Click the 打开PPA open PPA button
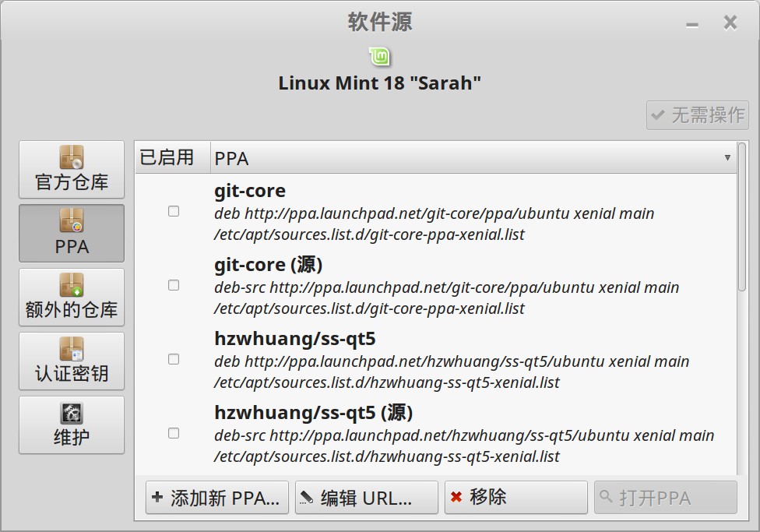Screen dimensions: 760x532 click(665, 498)
